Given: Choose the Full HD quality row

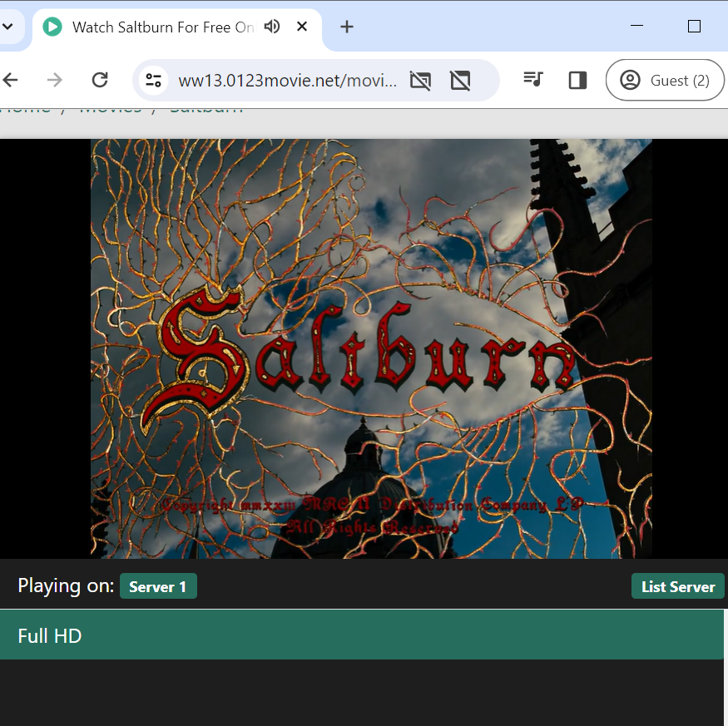Looking at the screenshot, I should point(362,635).
